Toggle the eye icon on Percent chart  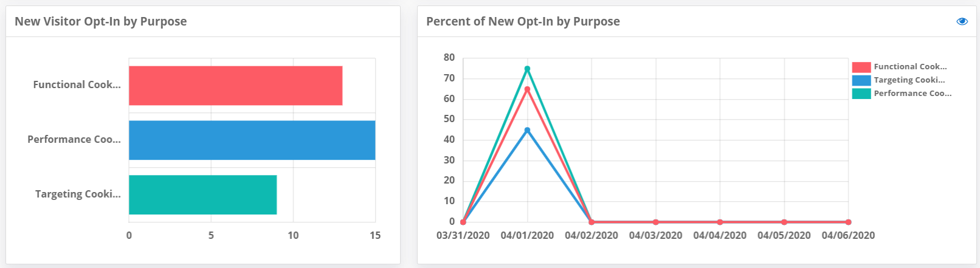(962, 21)
